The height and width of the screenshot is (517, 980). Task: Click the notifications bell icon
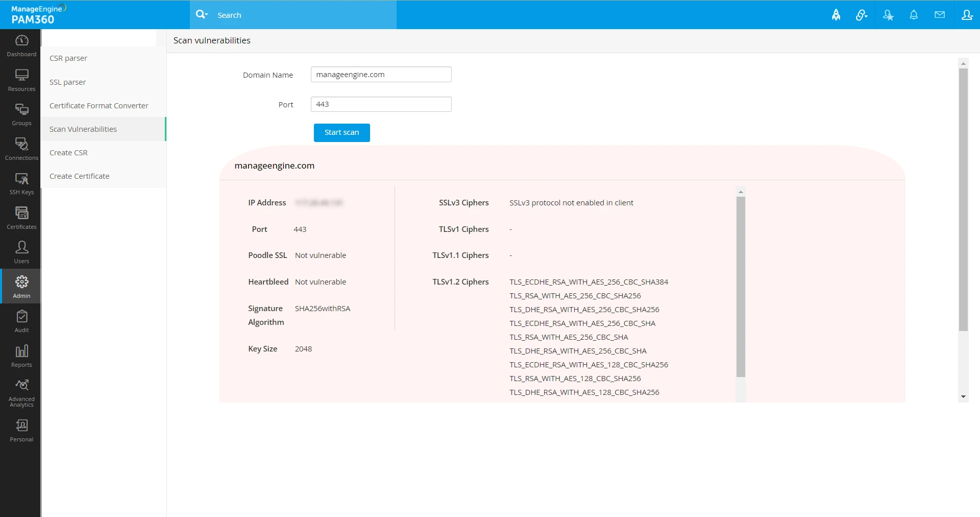click(x=914, y=15)
